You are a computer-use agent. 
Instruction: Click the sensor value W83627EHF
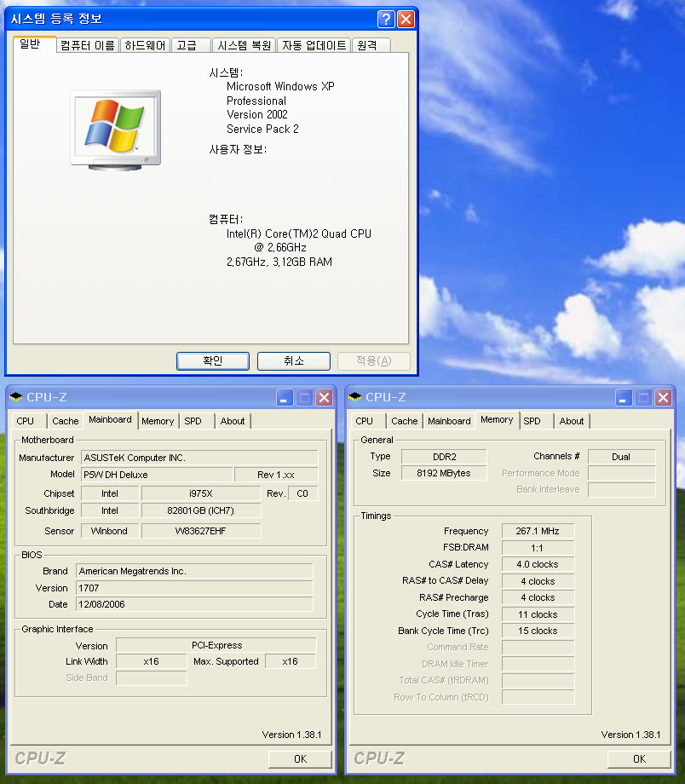[x=201, y=531]
